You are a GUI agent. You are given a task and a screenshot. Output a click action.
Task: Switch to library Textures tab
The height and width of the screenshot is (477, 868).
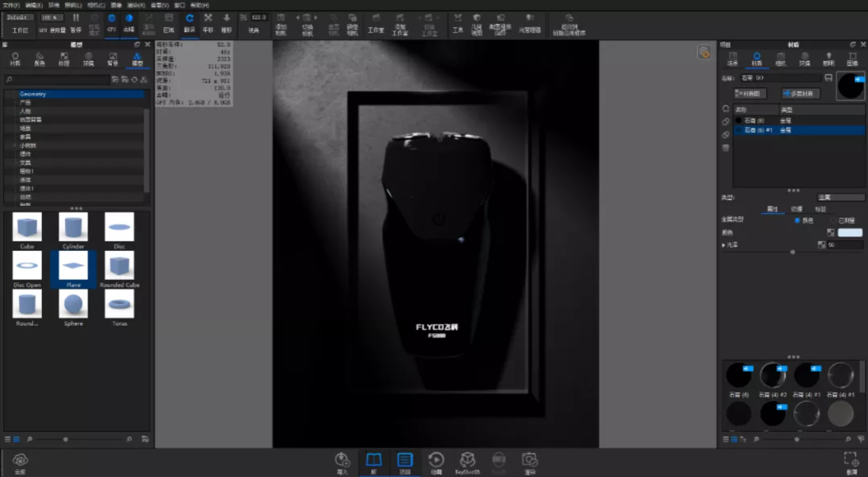pos(64,59)
